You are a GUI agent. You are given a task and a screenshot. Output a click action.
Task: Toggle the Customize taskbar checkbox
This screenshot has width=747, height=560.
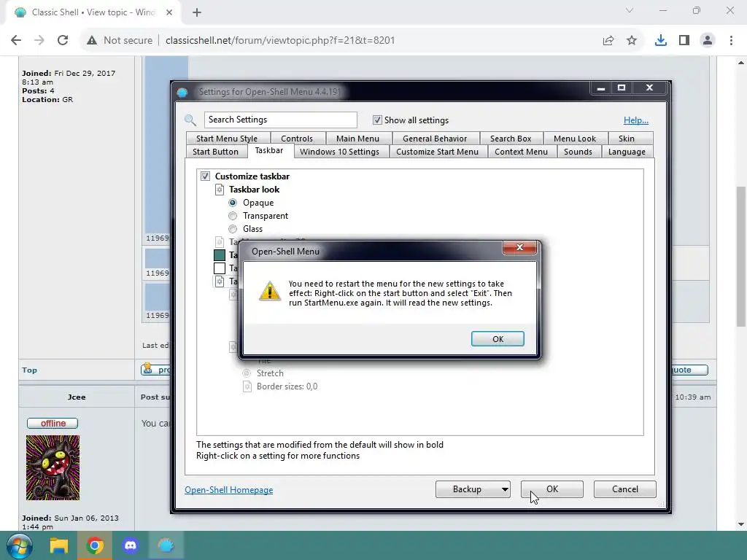[x=205, y=176]
